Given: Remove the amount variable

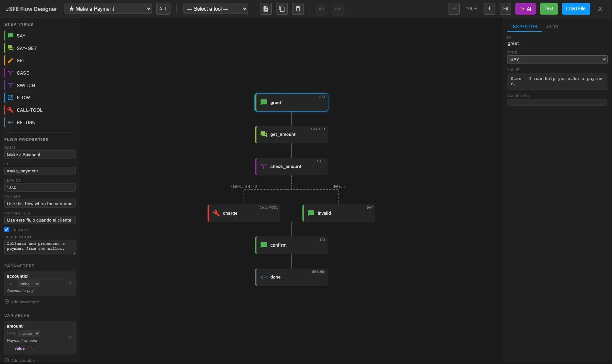Looking at the screenshot, I should [70, 338].
